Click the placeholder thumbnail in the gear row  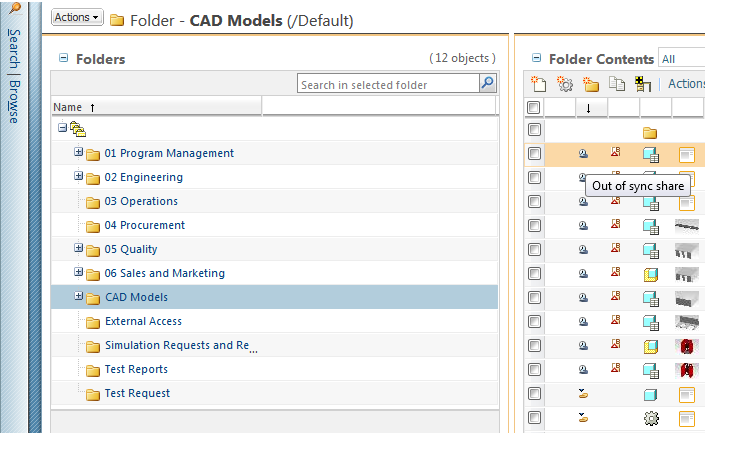(687, 419)
